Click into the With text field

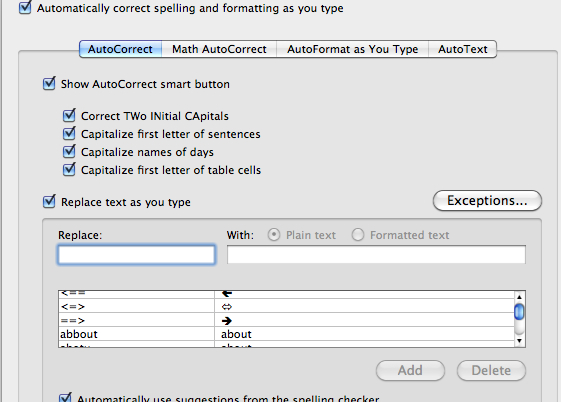click(x=376, y=255)
